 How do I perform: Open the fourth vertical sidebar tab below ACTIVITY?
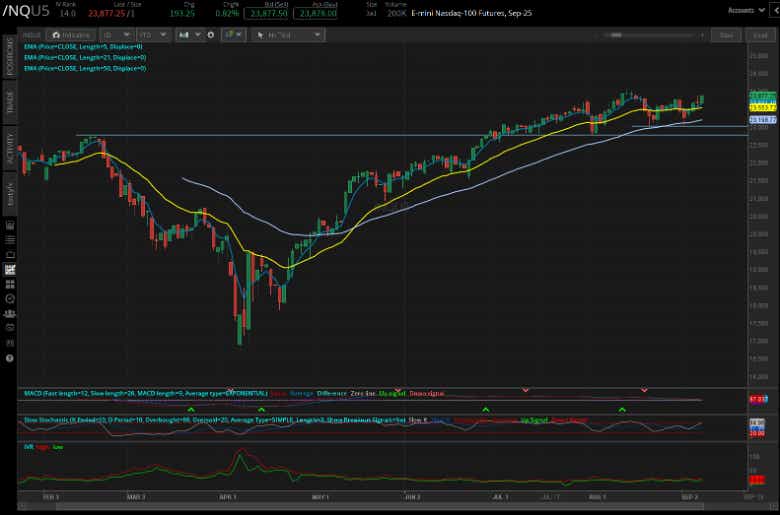pos(9,194)
